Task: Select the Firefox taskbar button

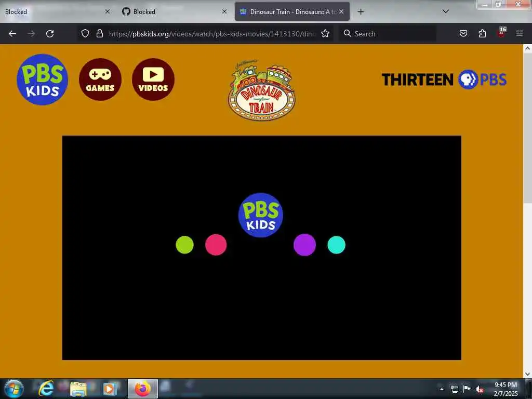Action: point(143,389)
